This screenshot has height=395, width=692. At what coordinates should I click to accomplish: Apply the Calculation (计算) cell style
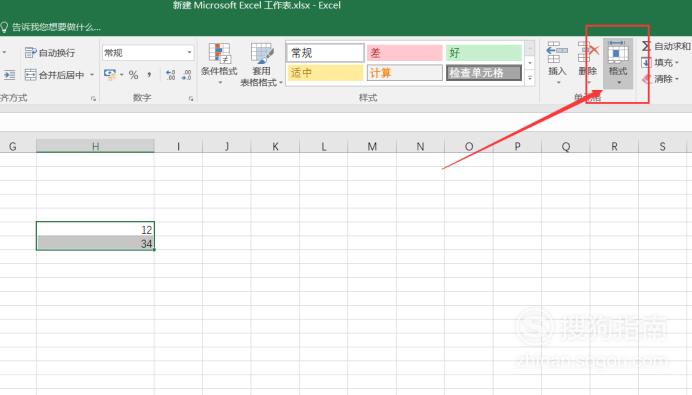(x=404, y=73)
